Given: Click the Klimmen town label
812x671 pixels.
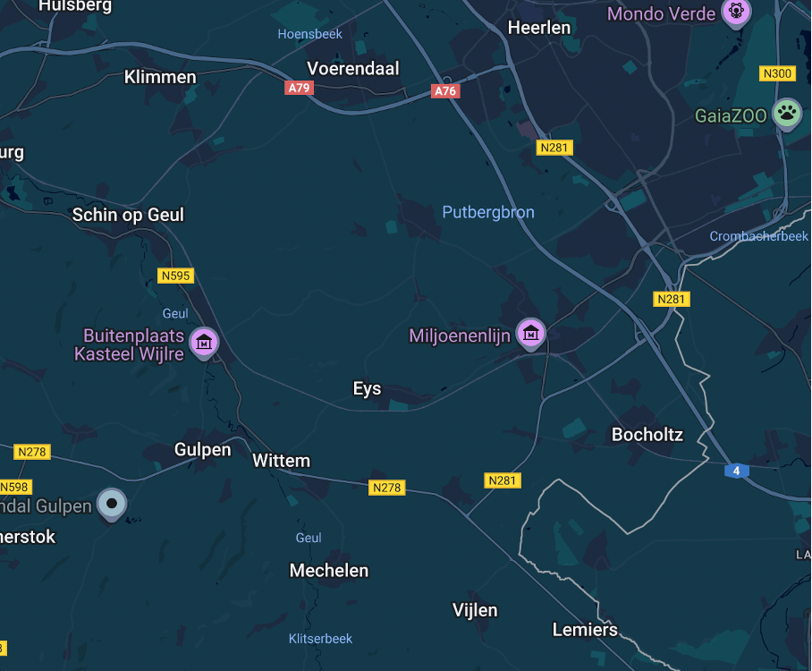Looking at the screenshot, I should click(160, 77).
